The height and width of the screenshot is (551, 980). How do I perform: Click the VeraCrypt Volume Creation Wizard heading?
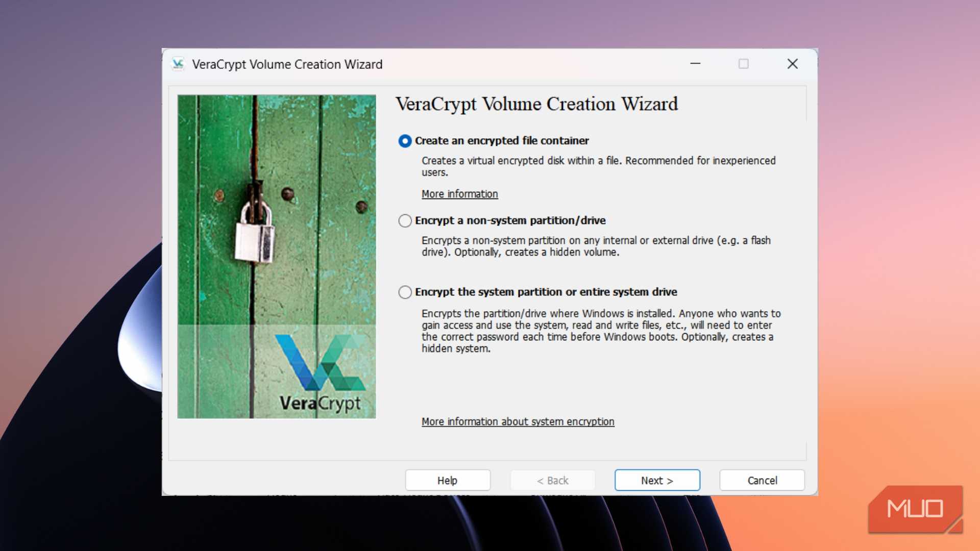[x=537, y=104]
